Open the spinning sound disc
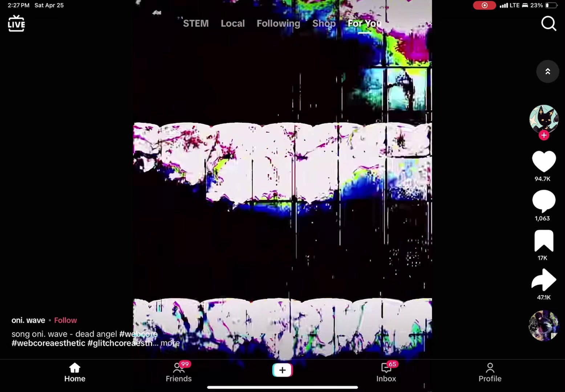 pyautogui.click(x=544, y=326)
